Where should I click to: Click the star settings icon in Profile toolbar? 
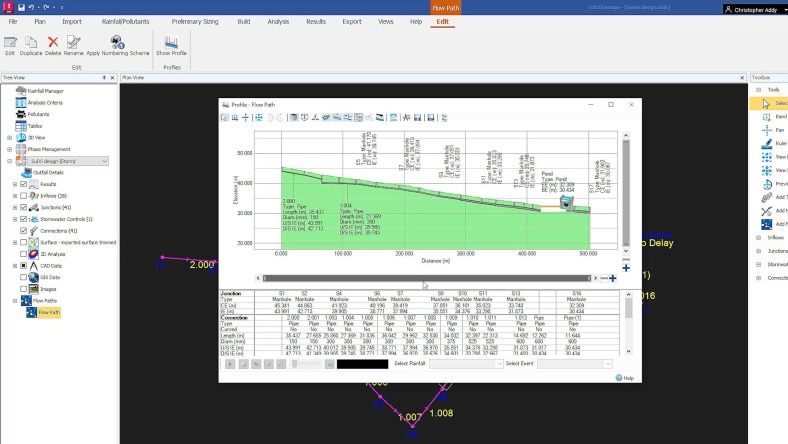coord(407,118)
